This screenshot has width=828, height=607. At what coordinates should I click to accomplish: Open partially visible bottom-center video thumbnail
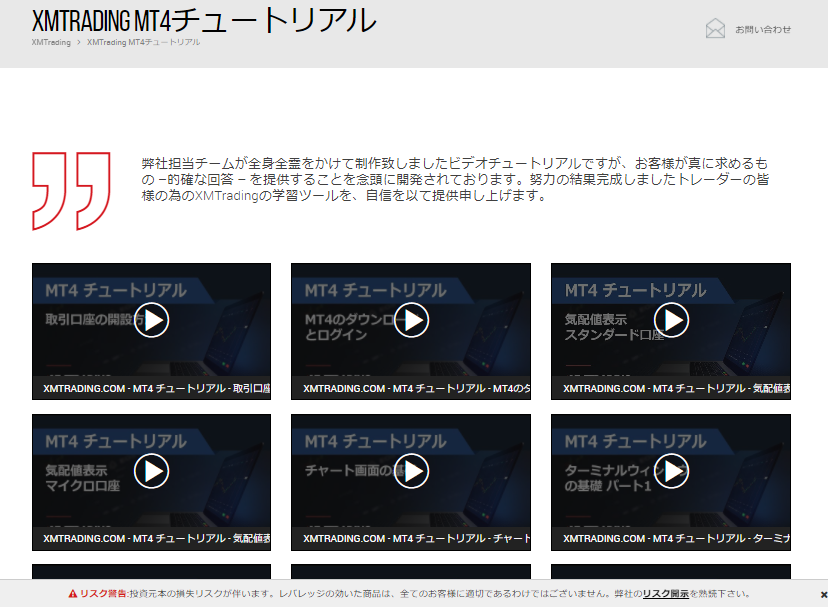411,572
